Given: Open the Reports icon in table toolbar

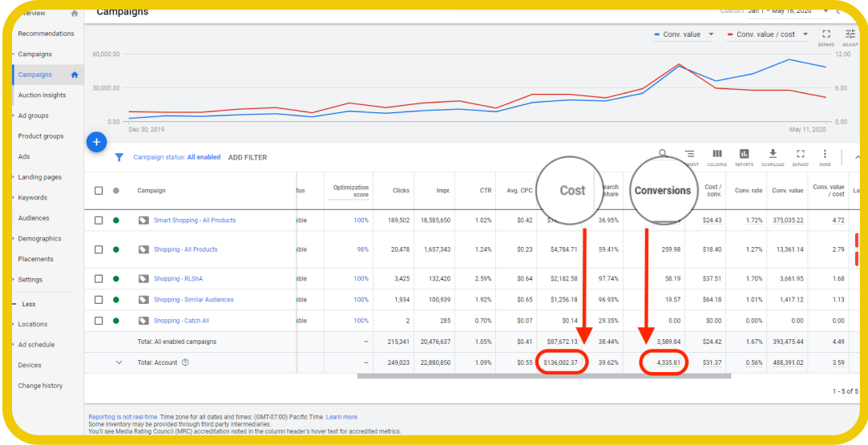Looking at the screenshot, I should (744, 156).
